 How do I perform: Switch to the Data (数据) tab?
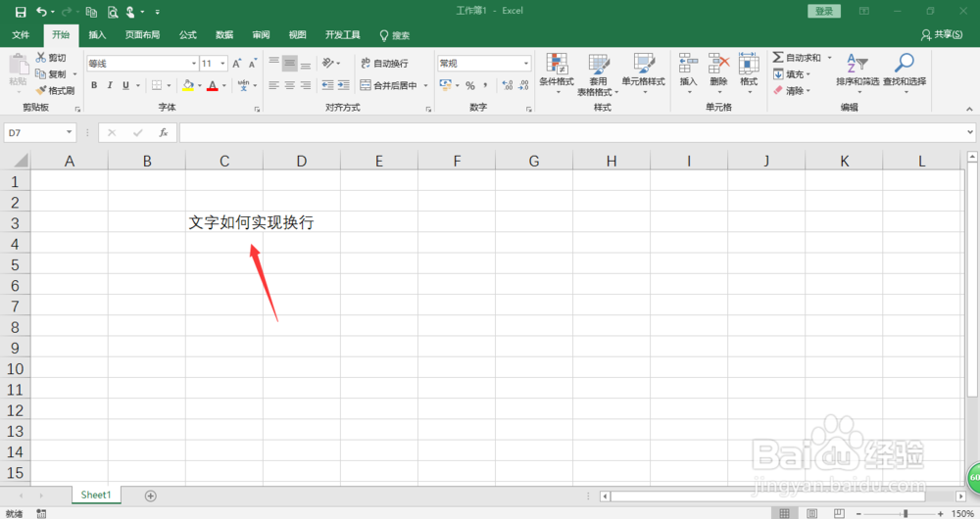[x=224, y=35]
